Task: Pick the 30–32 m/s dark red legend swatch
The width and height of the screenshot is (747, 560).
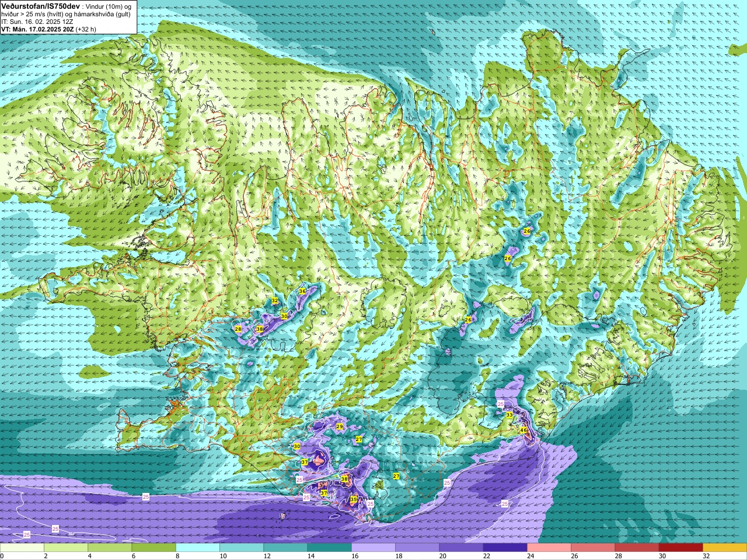Action: (680, 548)
